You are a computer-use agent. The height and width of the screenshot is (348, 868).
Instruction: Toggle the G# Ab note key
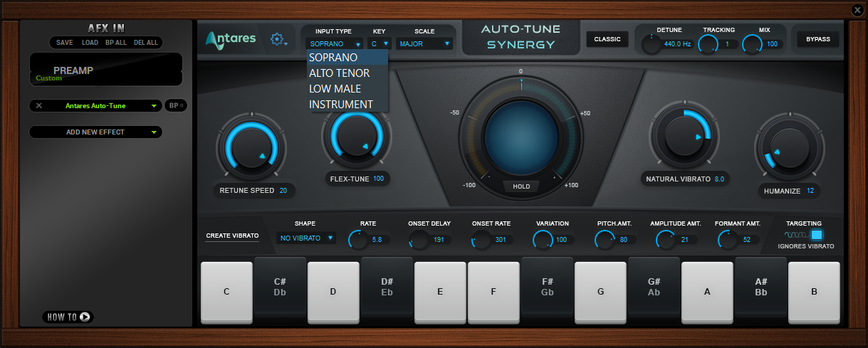coord(654,286)
